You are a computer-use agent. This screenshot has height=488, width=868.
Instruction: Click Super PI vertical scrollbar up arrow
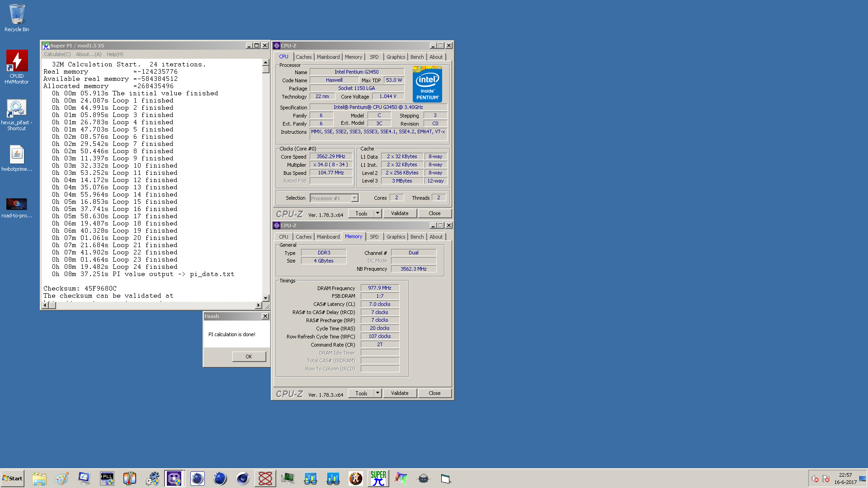click(266, 63)
